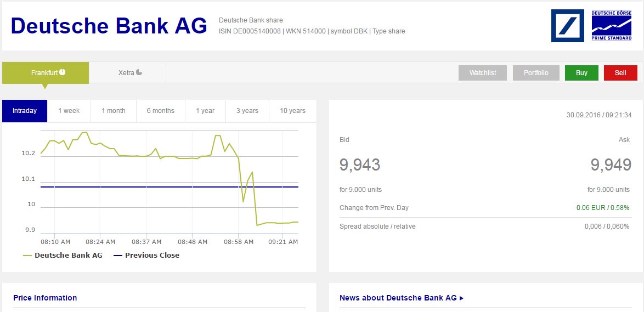Click the 09:21 AM axis label
644x312 pixels.
pos(283,242)
